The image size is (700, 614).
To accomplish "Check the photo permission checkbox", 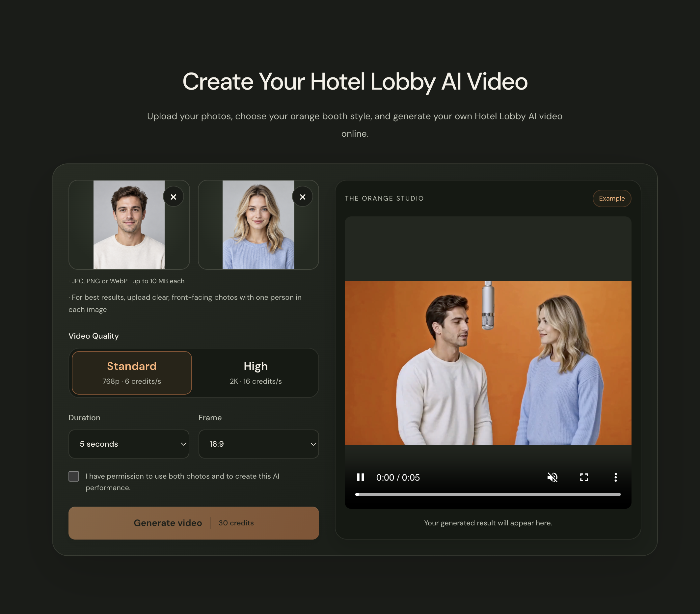I will tap(74, 476).
